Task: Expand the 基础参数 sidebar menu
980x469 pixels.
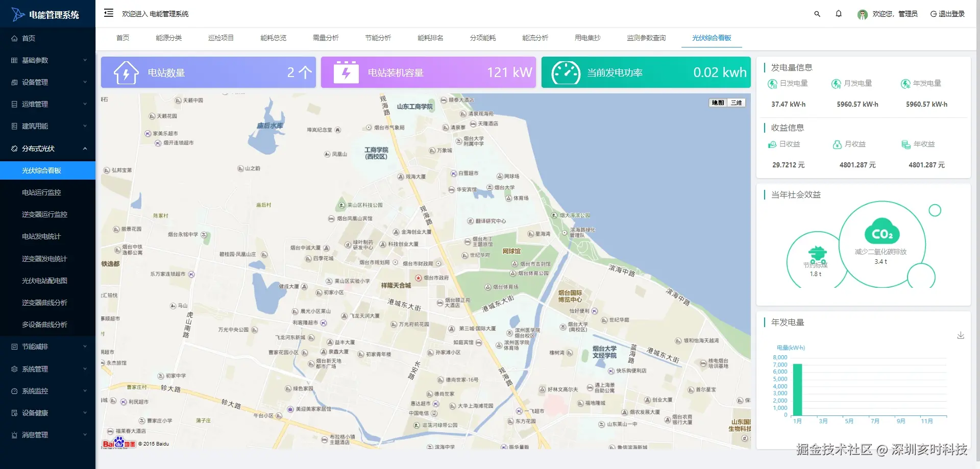Action: 48,60
